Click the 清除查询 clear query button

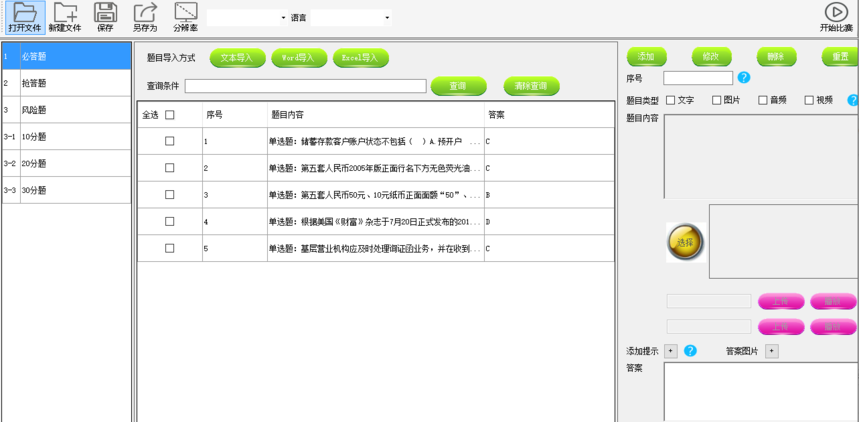click(532, 86)
